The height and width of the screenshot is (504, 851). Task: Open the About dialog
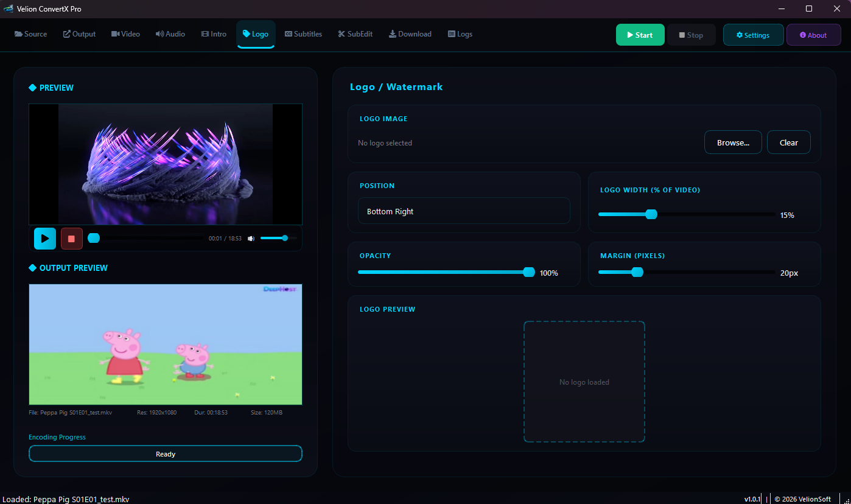click(813, 35)
